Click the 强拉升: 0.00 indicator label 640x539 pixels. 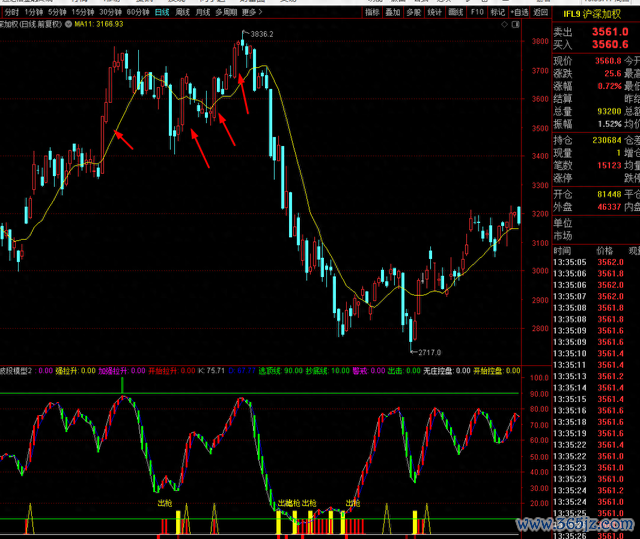coord(76,371)
